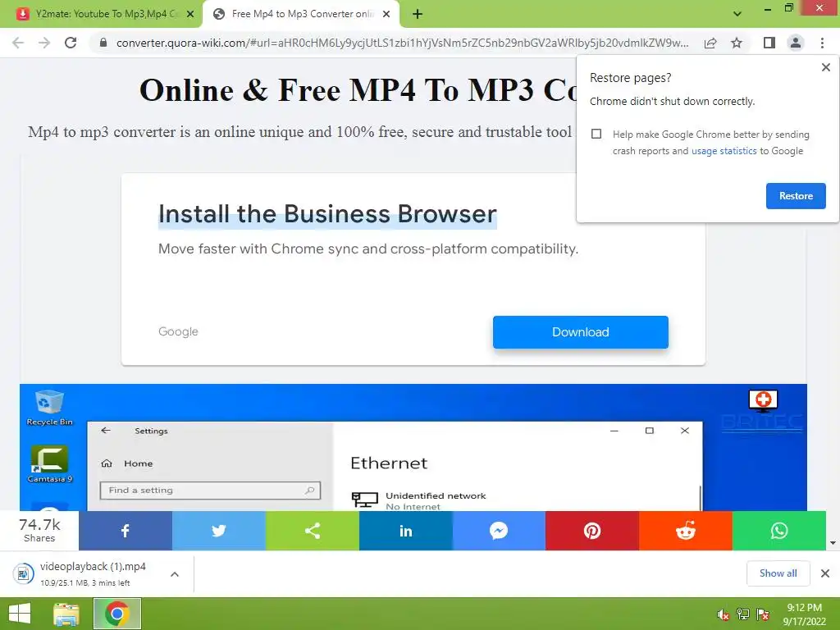The width and height of the screenshot is (840, 630).
Task: Open the Windows Start menu
Action: tap(20, 614)
